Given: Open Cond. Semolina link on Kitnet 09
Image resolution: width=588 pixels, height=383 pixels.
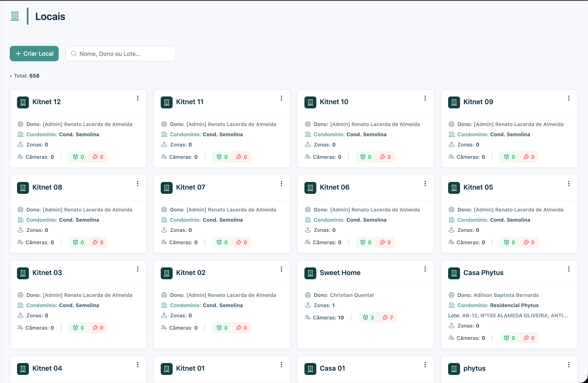Looking at the screenshot, I should pos(510,134).
